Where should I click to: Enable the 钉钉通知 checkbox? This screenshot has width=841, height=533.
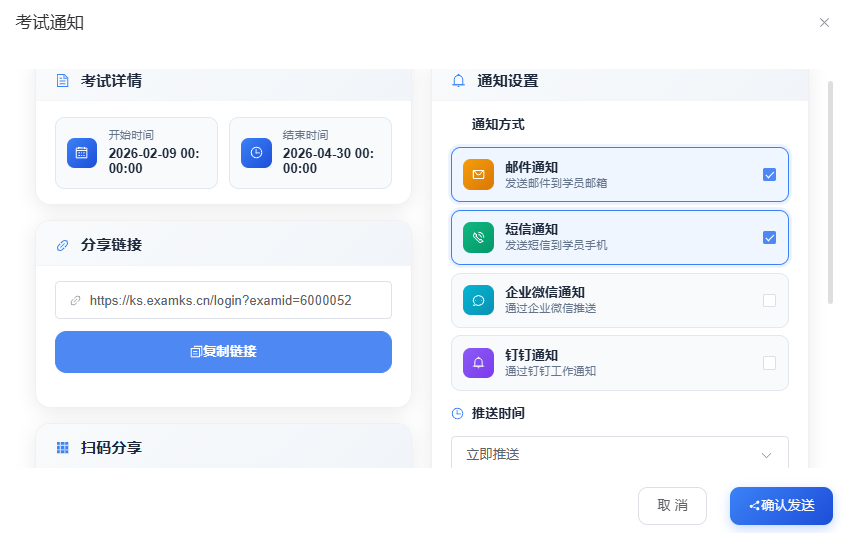[x=769, y=363]
